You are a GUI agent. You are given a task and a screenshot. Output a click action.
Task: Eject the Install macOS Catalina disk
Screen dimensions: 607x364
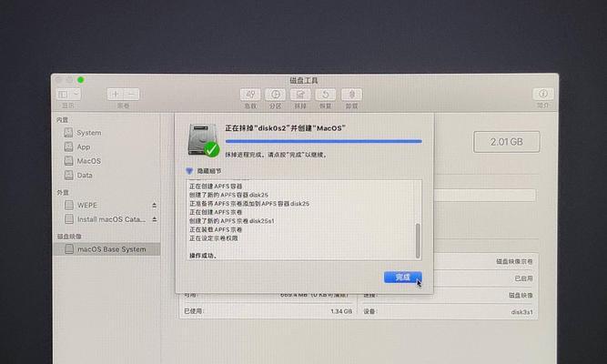(155, 219)
